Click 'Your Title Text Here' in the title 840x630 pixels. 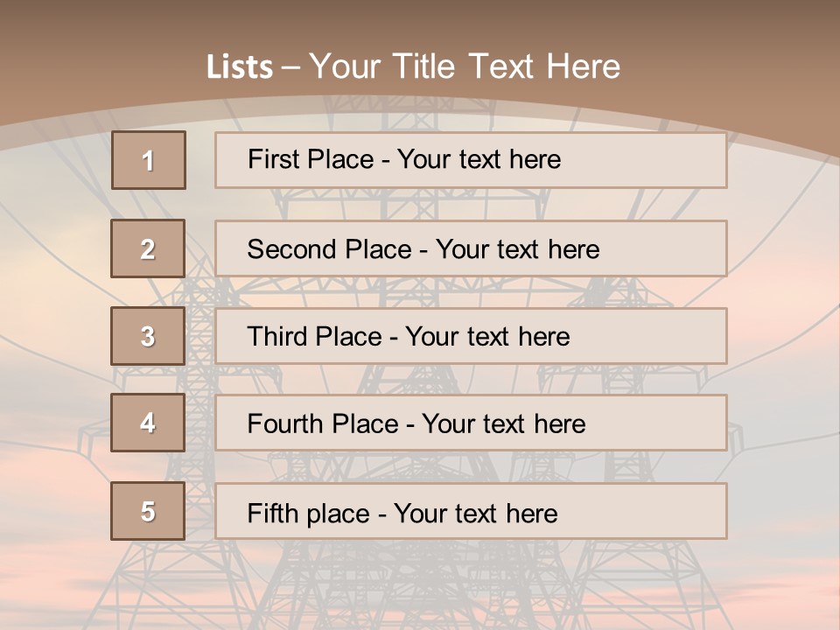465,66
